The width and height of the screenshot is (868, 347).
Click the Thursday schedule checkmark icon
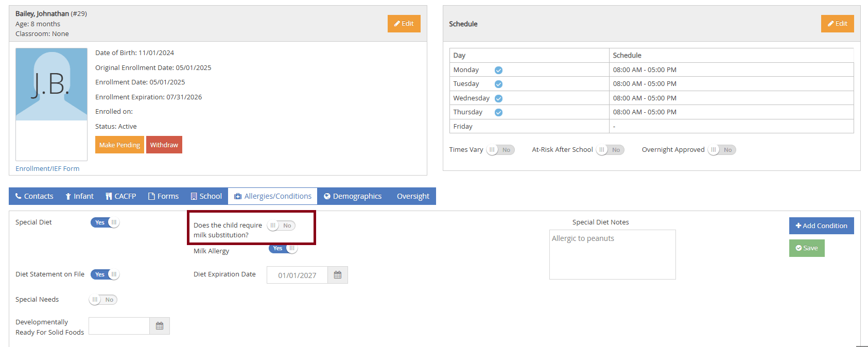498,112
